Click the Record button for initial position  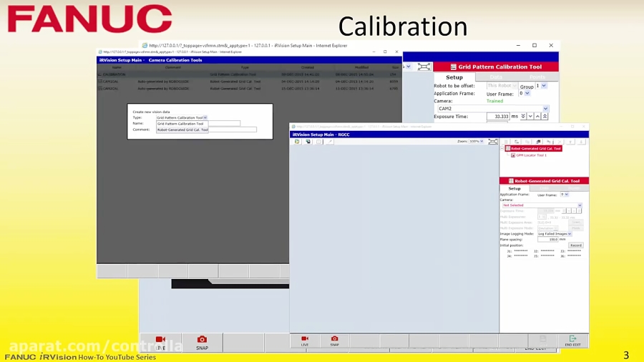point(576,245)
